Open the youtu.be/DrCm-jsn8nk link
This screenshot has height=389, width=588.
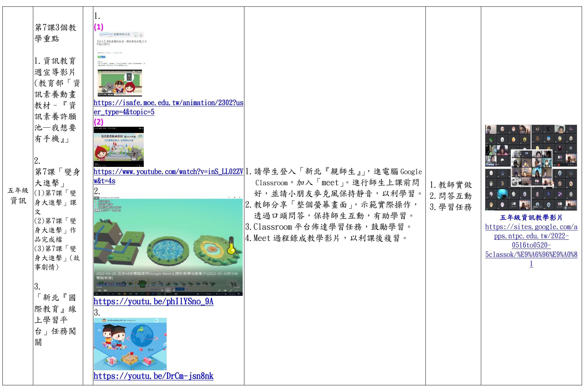(x=153, y=376)
